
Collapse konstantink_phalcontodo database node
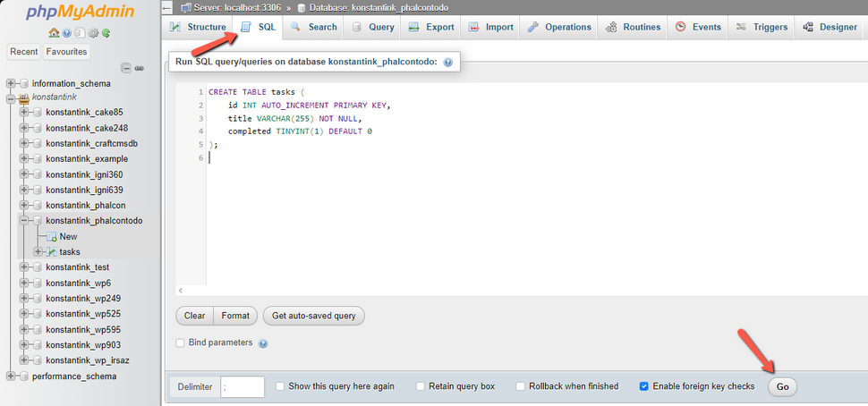coord(24,221)
